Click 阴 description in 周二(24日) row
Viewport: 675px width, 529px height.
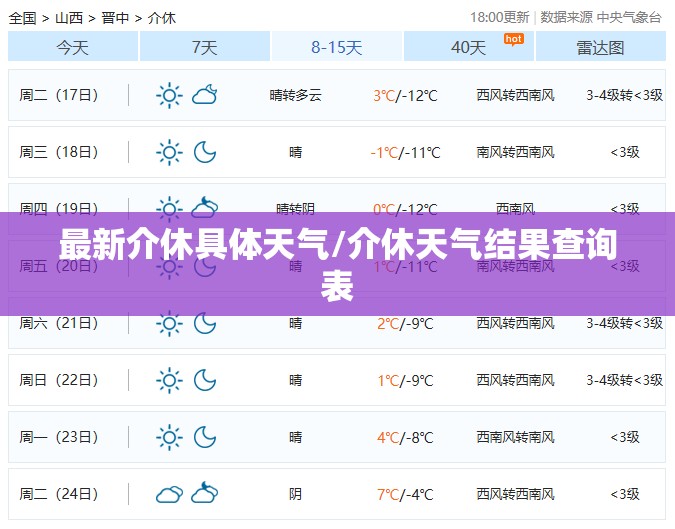click(295, 495)
